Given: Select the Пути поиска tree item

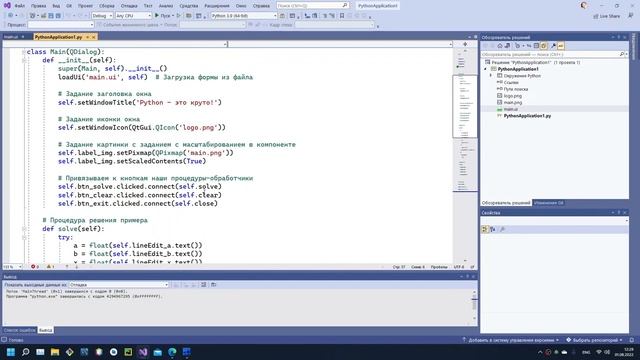Looking at the screenshot, I should pyautogui.click(x=515, y=89).
